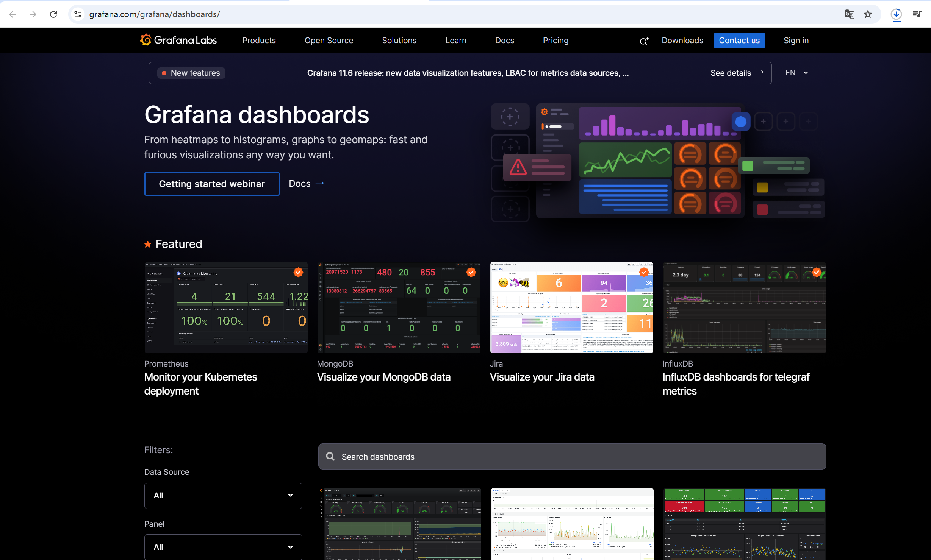Open the Solutions menu

399,41
